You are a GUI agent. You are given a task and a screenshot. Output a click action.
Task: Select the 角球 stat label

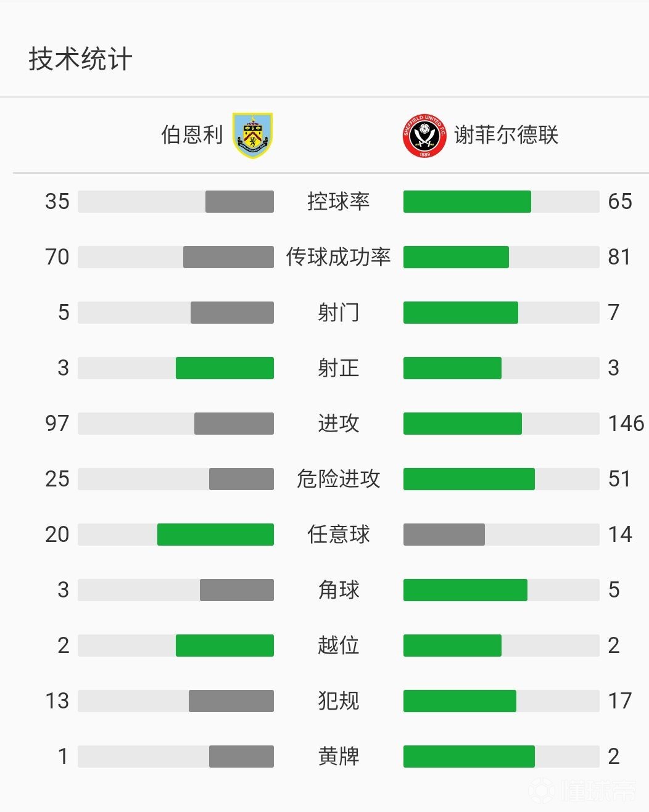338,590
